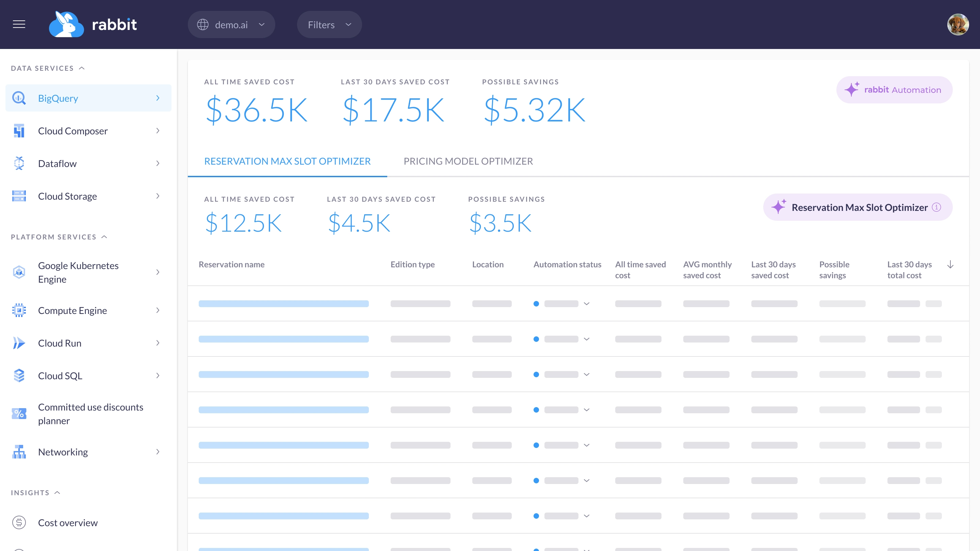Click the Location column header

(x=488, y=264)
